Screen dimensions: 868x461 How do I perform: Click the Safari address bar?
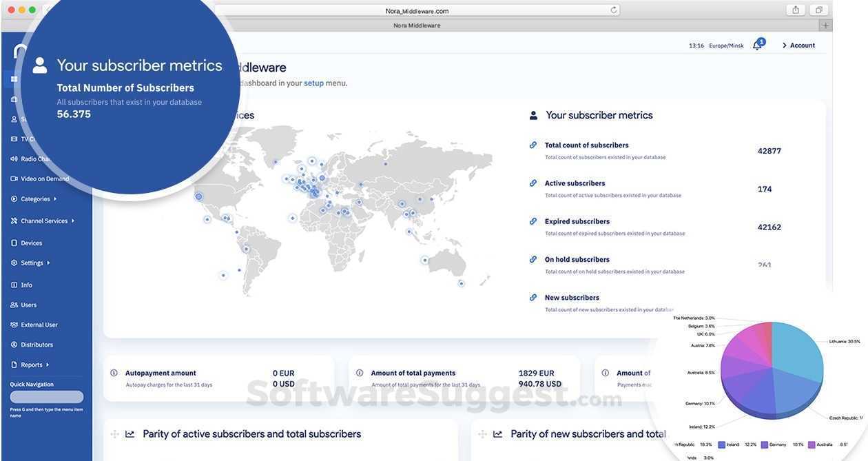(x=417, y=10)
